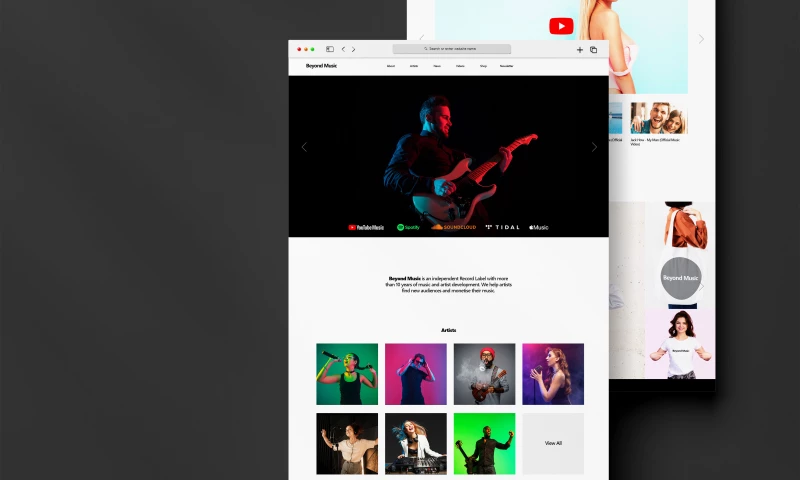
Task: Open the TIDAL logo link
Action: point(503,228)
